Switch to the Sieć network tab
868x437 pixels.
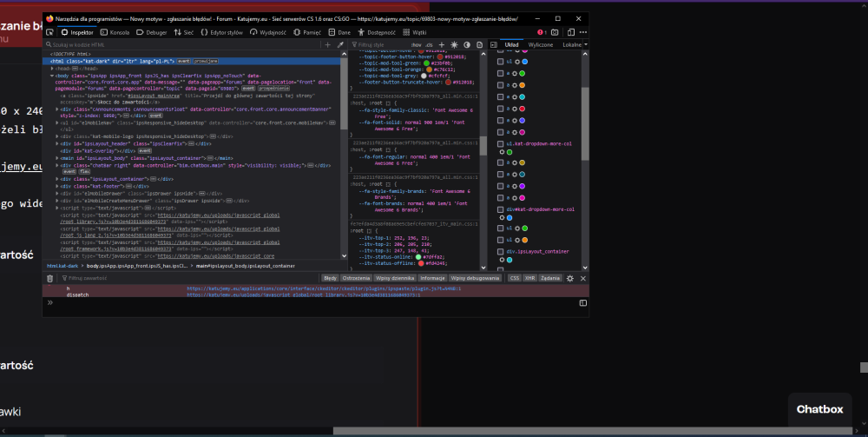pyautogui.click(x=184, y=32)
